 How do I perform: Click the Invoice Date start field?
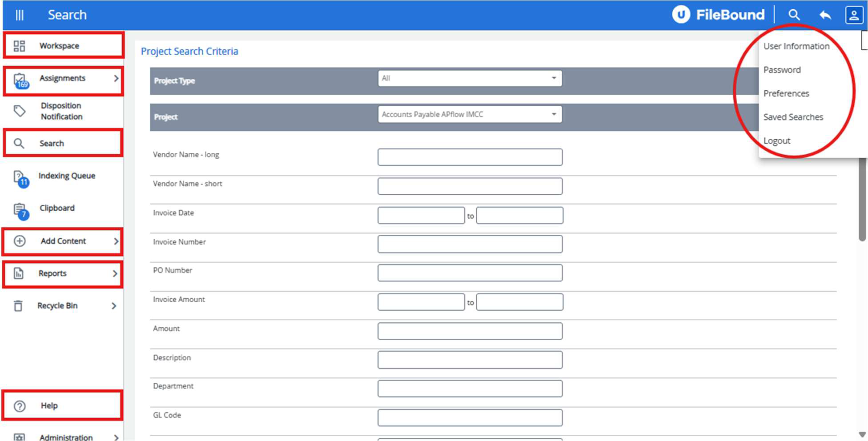(x=421, y=216)
